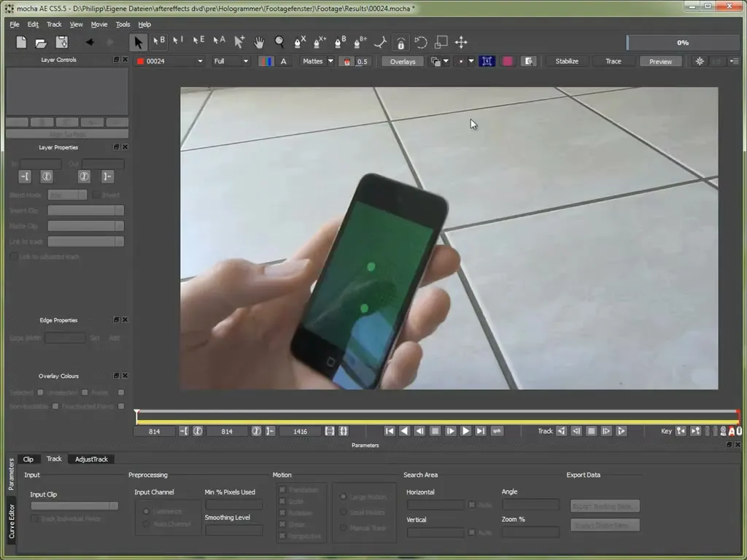Toggle the RGB channels view button
Screen dimensions: 747x560
click(266, 61)
